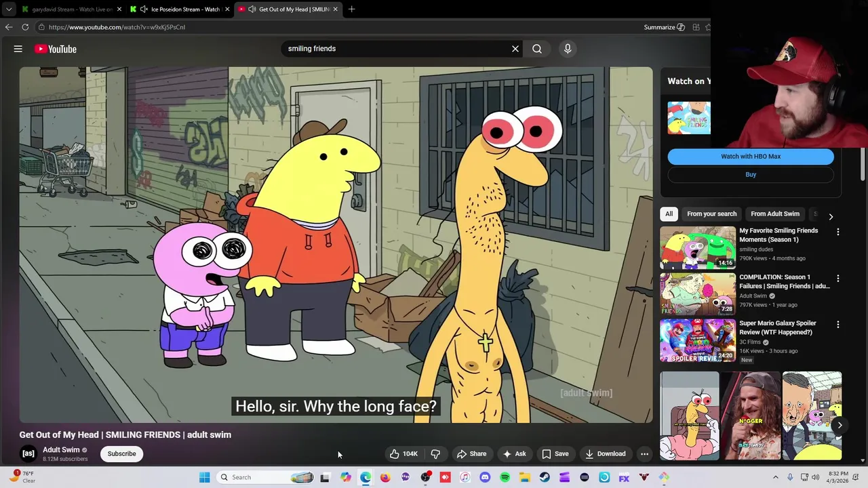Viewport: 868px width, 488px height.
Task: Switch to Ice Poseidon Stream tab
Action: (x=180, y=9)
